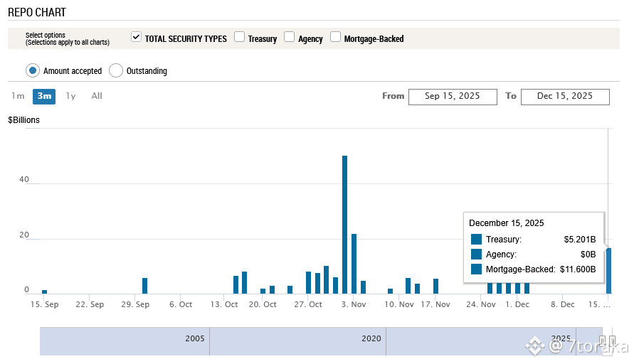Click the tallest bar near 3. Nov
634x364 pixels.
tap(344, 225)
